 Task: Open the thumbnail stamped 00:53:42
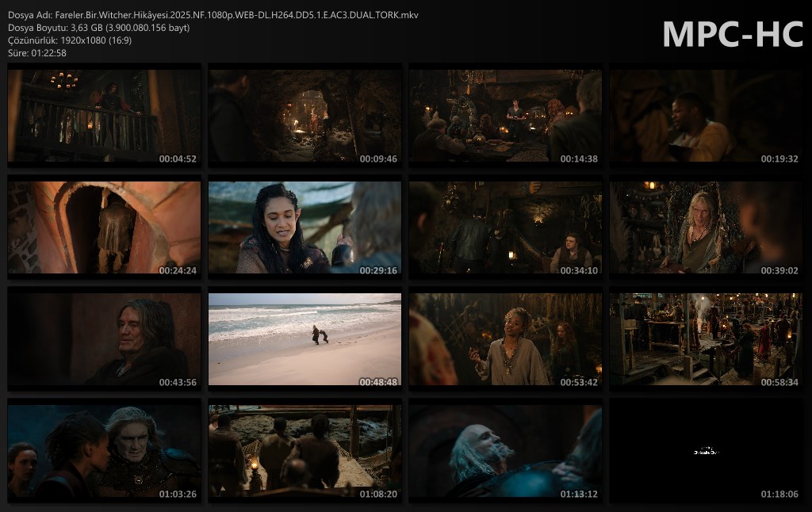pos(505,339)
